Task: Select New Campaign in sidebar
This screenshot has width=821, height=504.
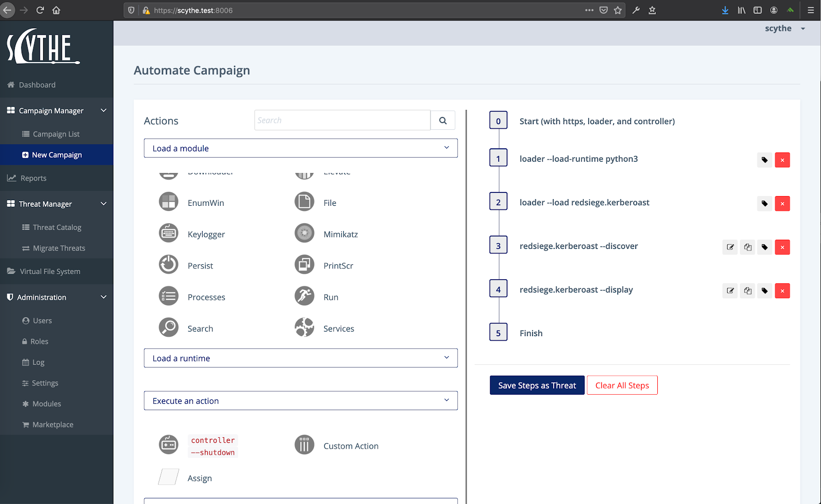Action: [x=56, y=155]
